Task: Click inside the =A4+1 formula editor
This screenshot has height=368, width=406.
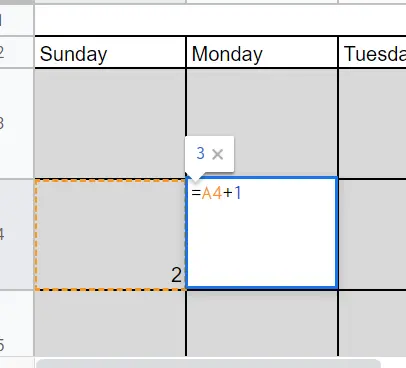Action: (262, 232)
